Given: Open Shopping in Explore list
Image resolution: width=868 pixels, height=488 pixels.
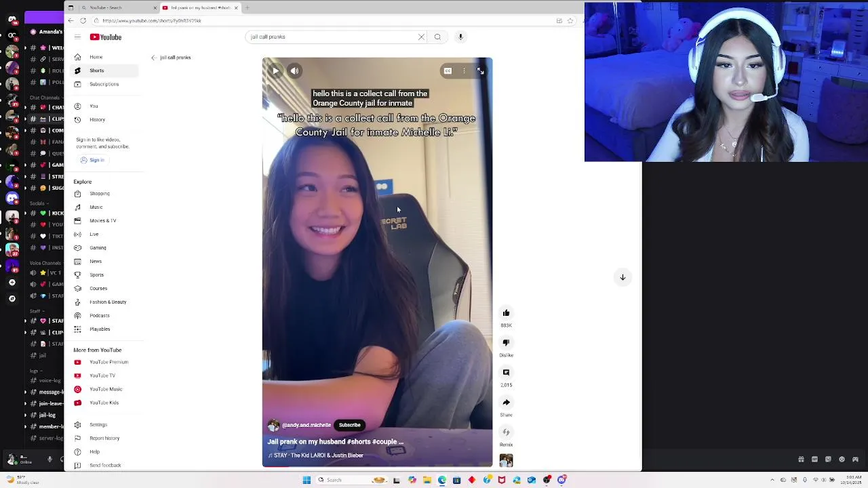Looking at the screenshot, I should pos(99,194).
